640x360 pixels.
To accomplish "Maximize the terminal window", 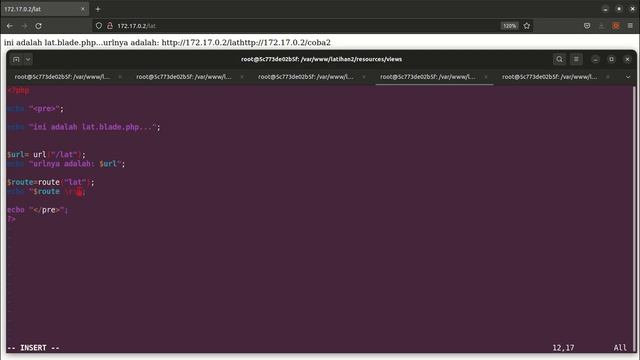I will coord(611,60).
